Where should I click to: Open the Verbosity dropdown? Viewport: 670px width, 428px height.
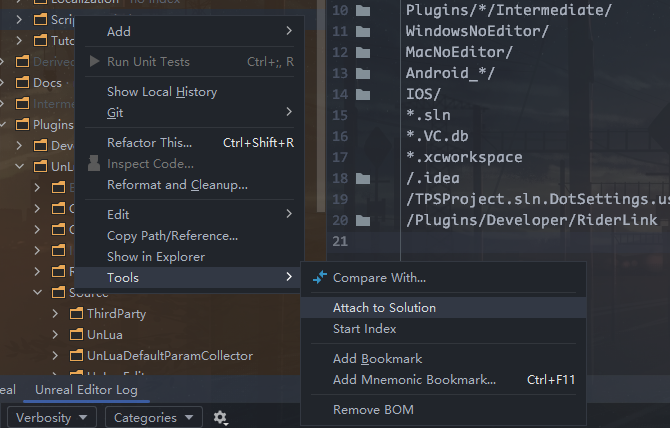click(52, 417)
